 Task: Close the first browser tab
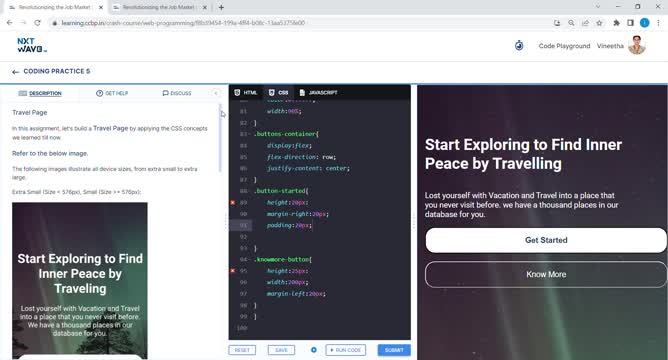(x=101, y=7)
